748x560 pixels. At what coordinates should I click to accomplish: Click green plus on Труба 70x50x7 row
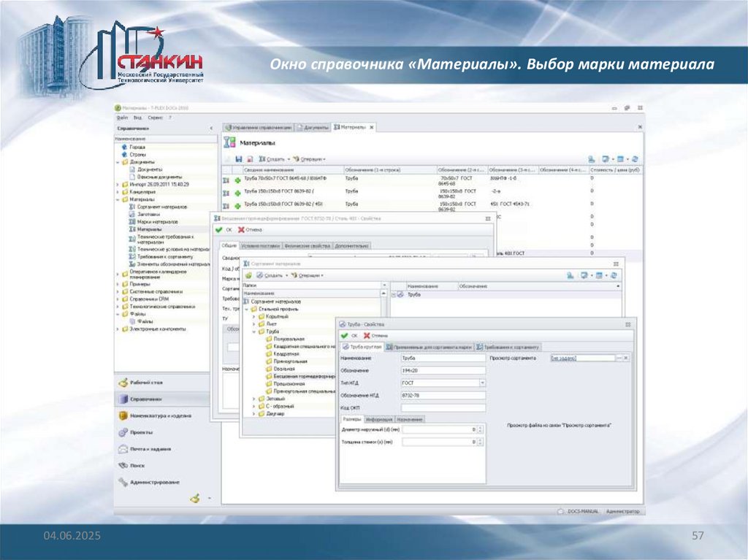[237, 180]
